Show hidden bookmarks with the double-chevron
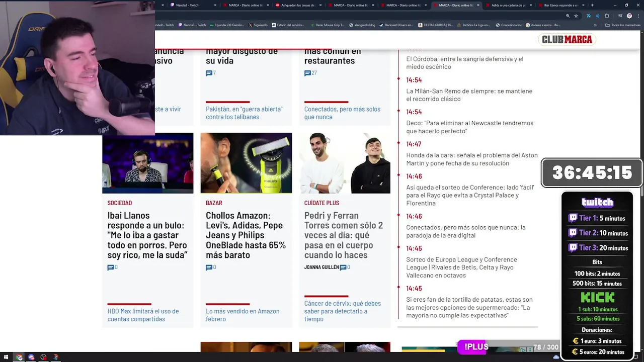 (595, 25)
